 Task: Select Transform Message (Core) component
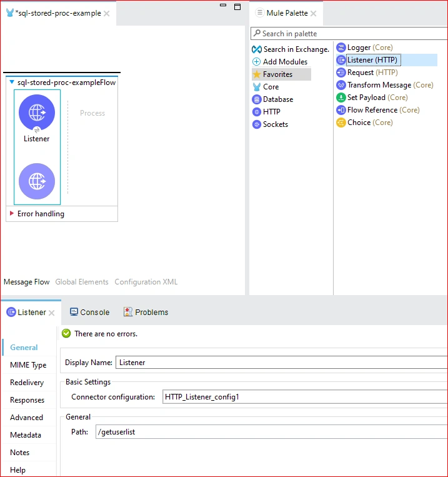point(385,85)
